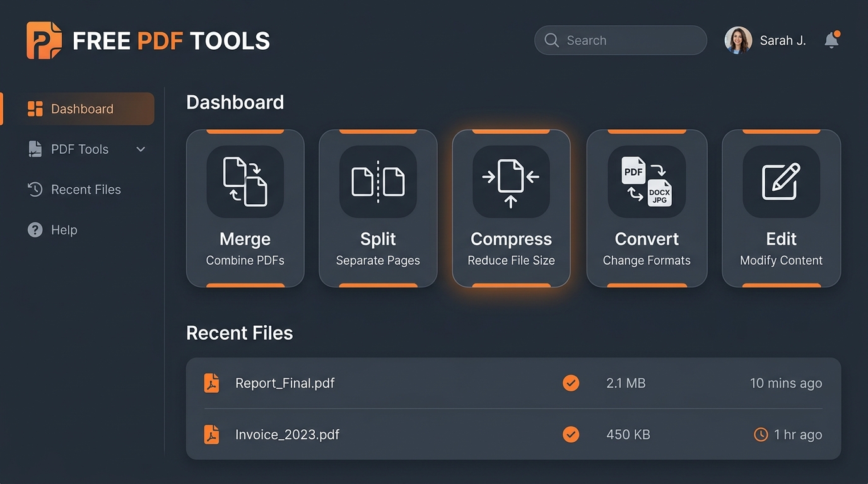This screenshot has height=484, width=868.
Task: Click the FREE PDF TOOLS title text
Action: point(172,41)
